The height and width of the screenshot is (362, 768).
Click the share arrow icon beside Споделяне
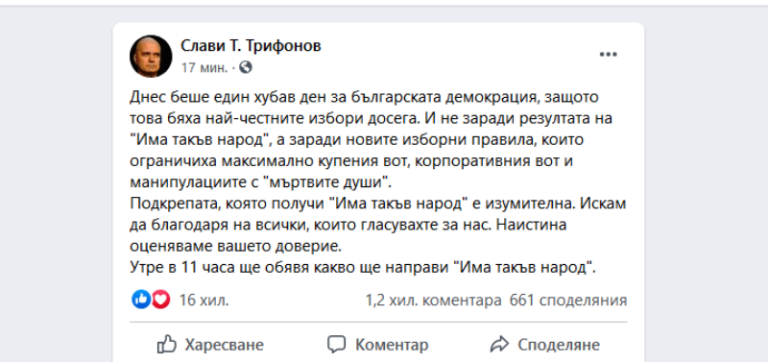500,344
